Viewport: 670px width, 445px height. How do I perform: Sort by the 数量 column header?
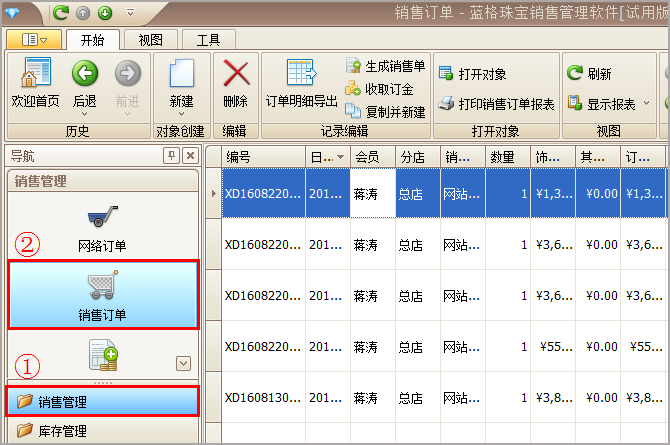click(x=508, y=157)
